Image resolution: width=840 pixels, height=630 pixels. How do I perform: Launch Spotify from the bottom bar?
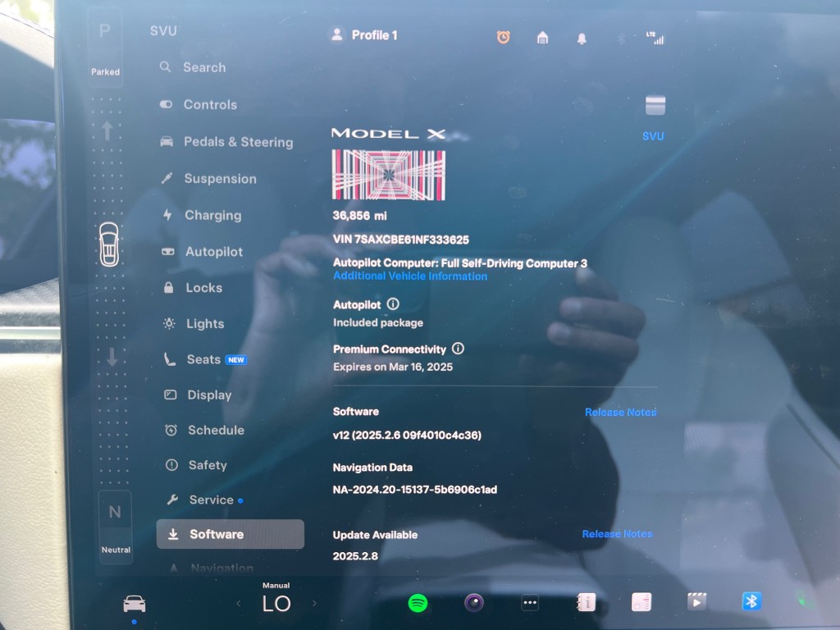click(x=418, y=603)
